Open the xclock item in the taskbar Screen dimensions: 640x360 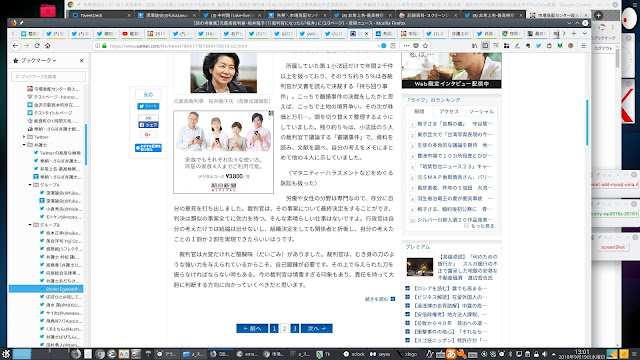354,354
